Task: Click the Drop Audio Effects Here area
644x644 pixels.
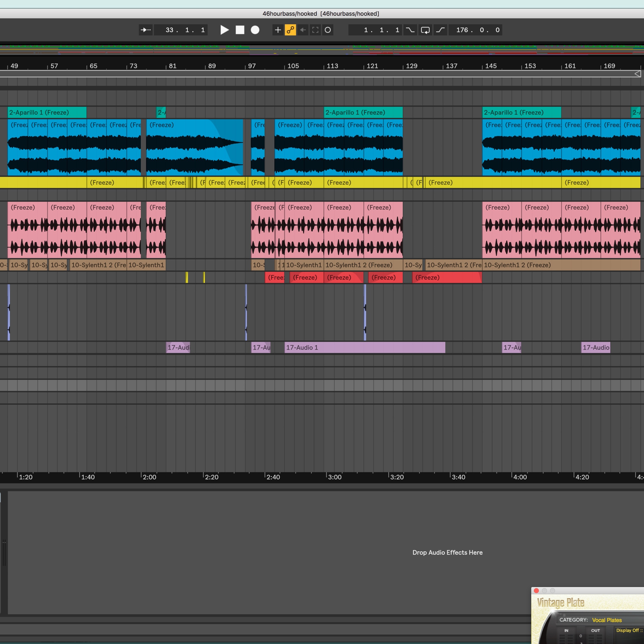Action: (447, 552)
